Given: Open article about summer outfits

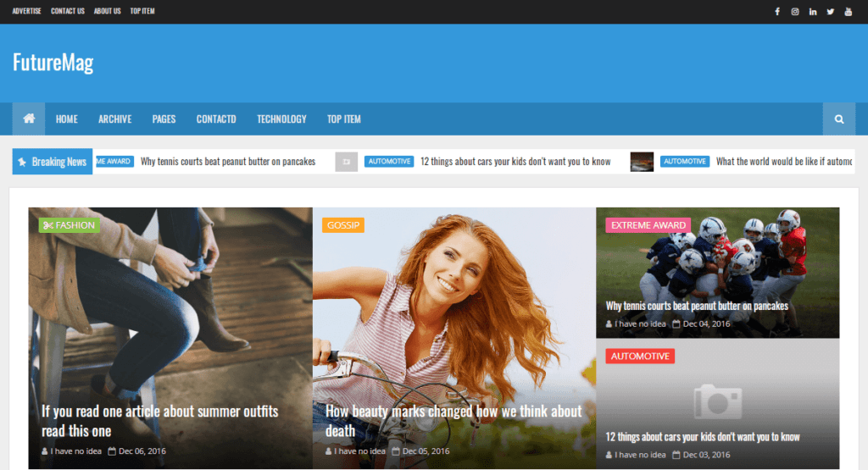Looking at the screenshot, I should pos(160,421).
